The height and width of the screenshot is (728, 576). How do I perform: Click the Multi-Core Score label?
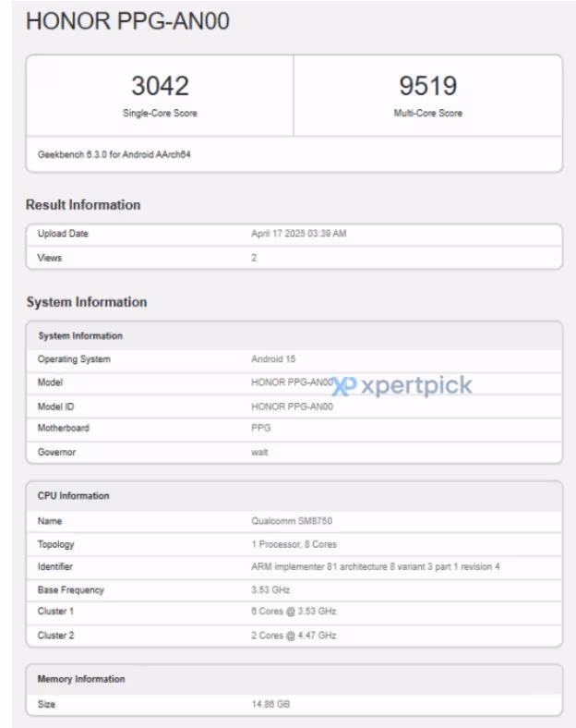coord(428,113)
